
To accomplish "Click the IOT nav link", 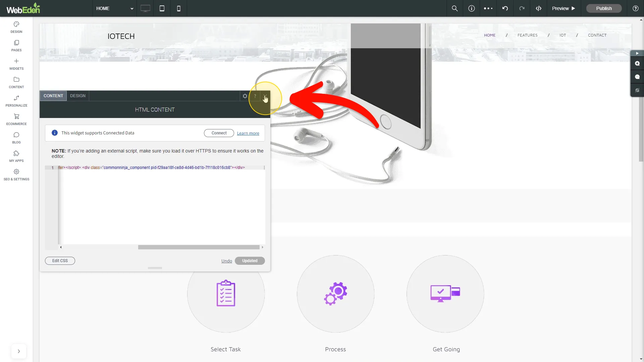I will click(562, 35).
